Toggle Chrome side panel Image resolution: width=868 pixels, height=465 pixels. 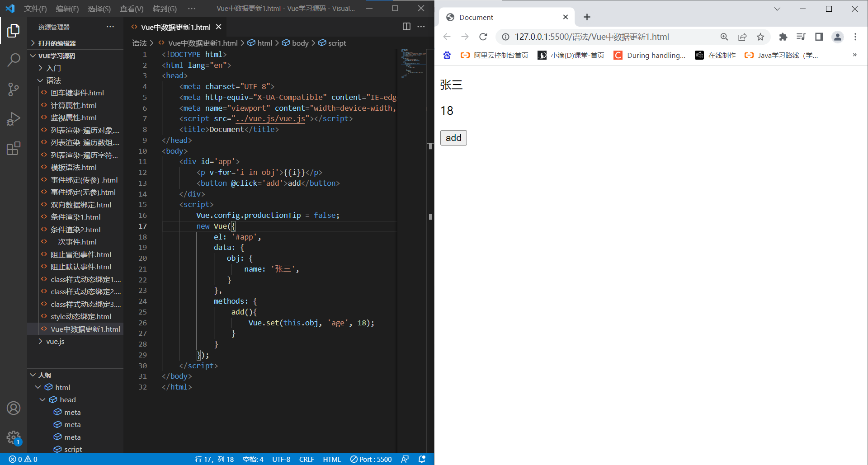click(x=819, y=37)
